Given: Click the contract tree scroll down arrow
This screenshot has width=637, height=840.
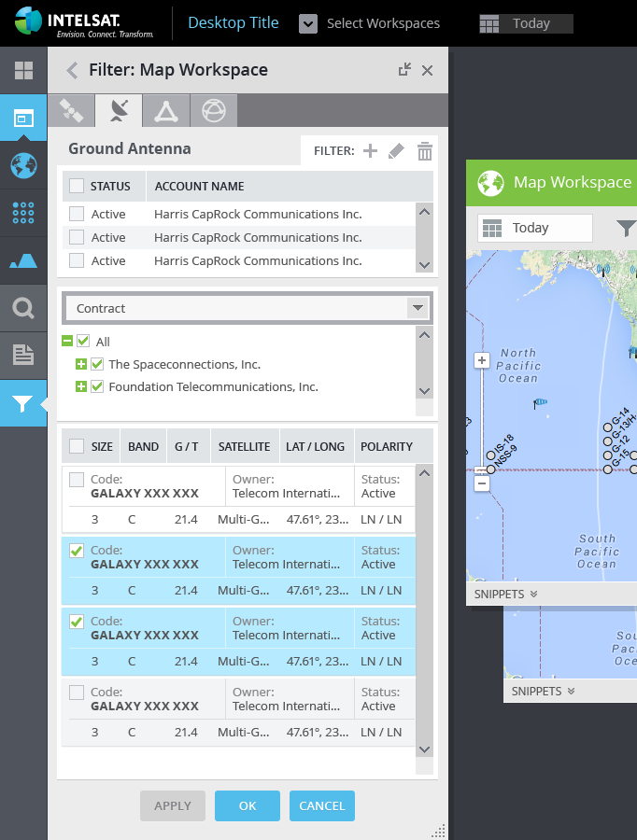Looking at the screenshot, I should coord(425,391).
